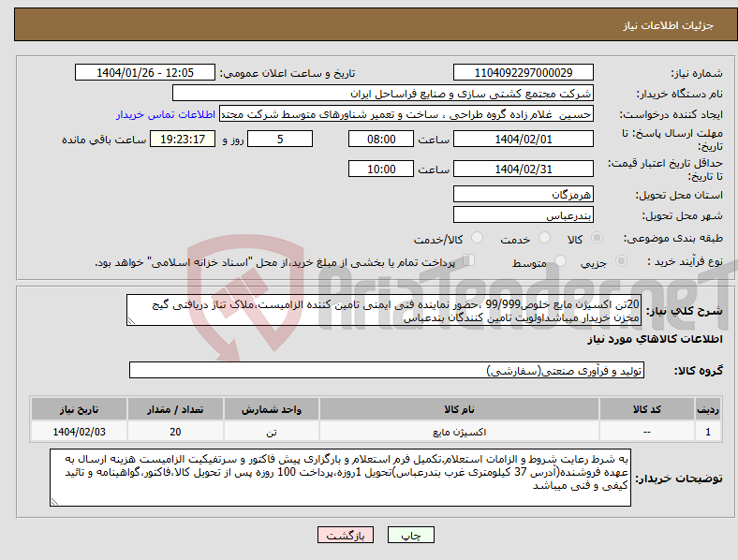Click the announcement date field 1404/01/26 - 12:05
Viewport: 738px width, 560px height.
145,72
